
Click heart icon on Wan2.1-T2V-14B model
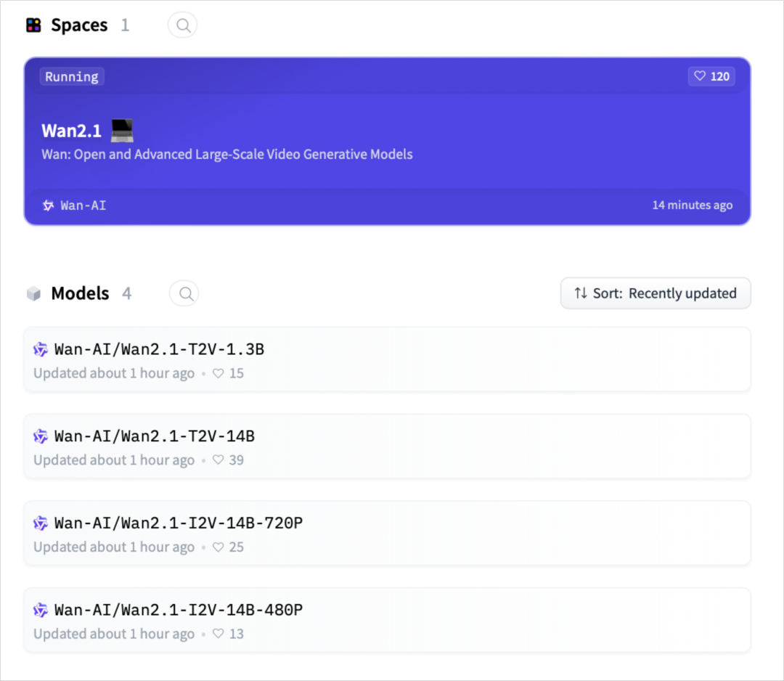[x=218, y=460]
